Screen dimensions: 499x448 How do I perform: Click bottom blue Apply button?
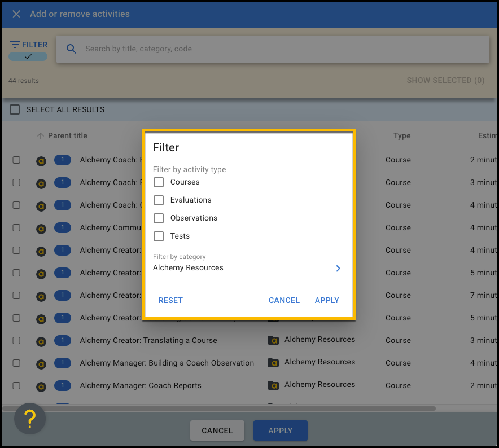tap(281, 431)
